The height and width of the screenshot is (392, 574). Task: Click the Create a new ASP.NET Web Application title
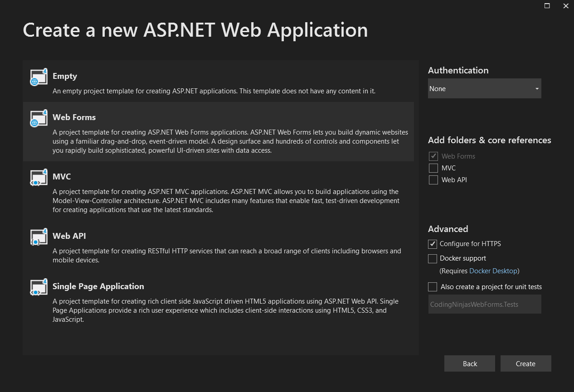195,30
